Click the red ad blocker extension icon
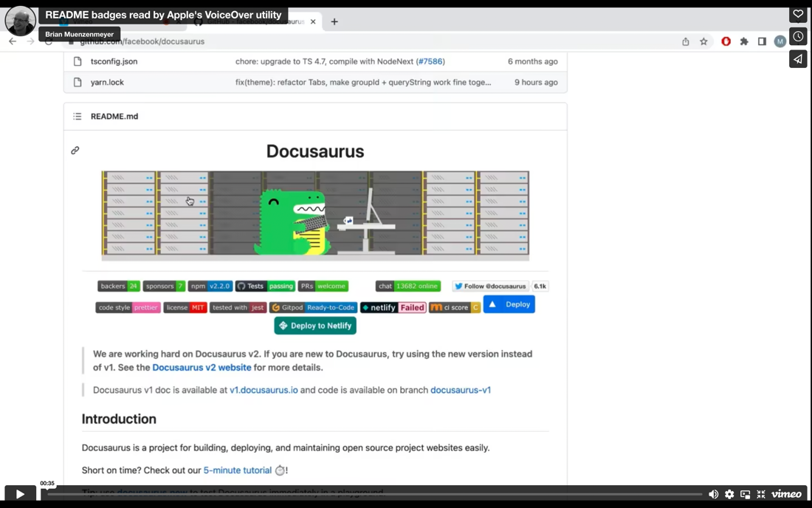The width and height of the screenshot is (812, 508). click(x=726, y=41)
